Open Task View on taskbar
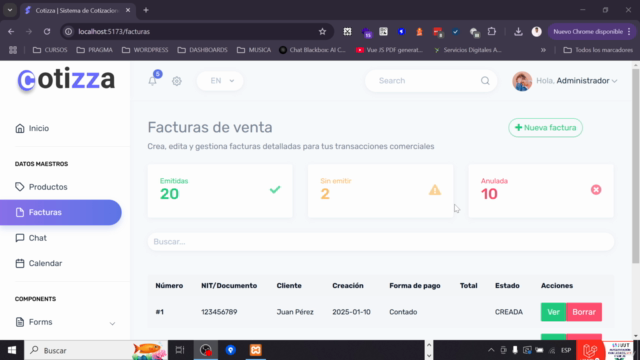The width and height of the screenshot is (640, 360). (180, 350)
